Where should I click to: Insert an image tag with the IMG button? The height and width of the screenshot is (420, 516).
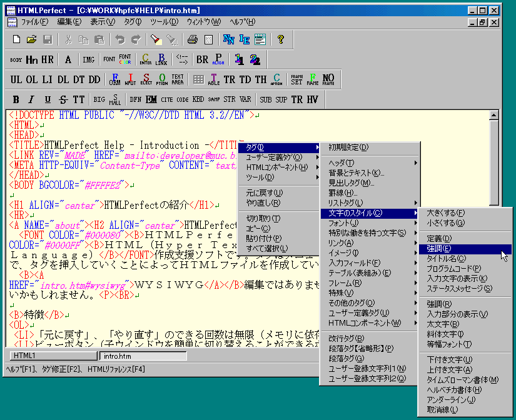click(x=89, y=59)
